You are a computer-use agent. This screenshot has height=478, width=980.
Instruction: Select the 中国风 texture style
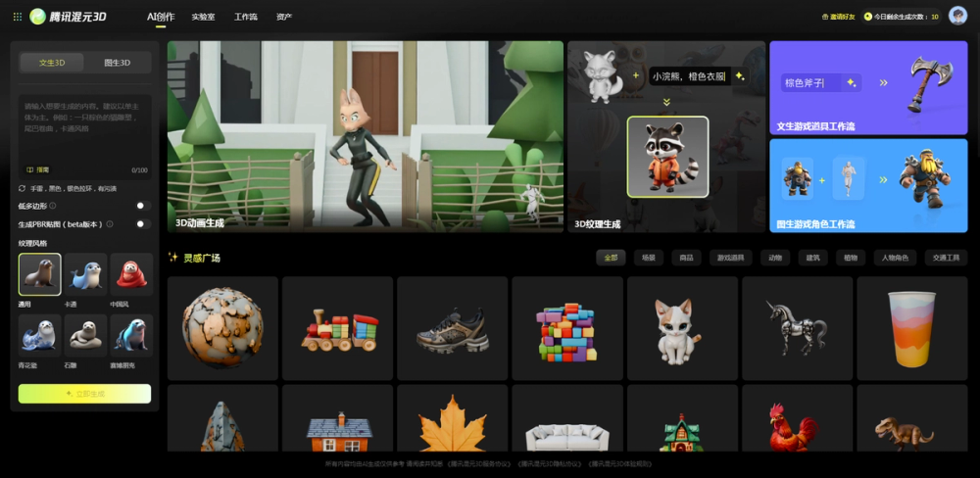click(x=131, y=274)
